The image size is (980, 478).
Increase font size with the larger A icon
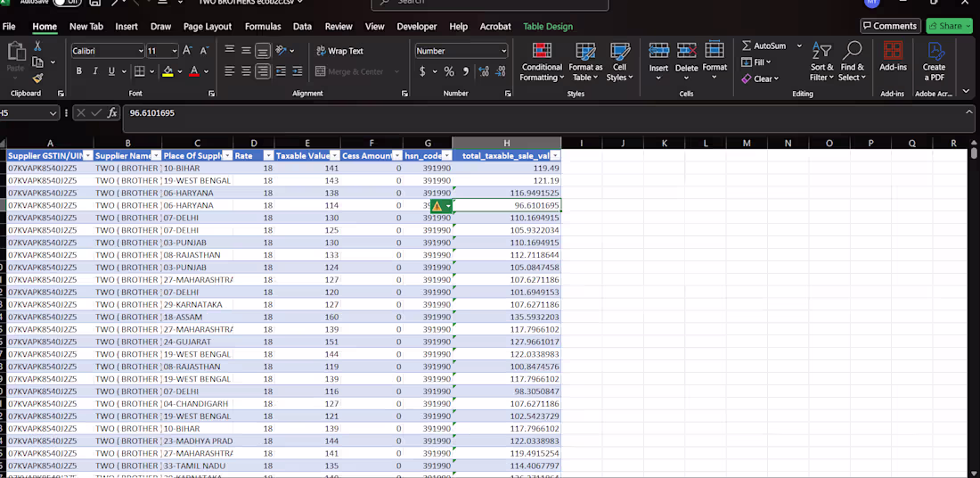pyautogui.click(x=187, y=51)
